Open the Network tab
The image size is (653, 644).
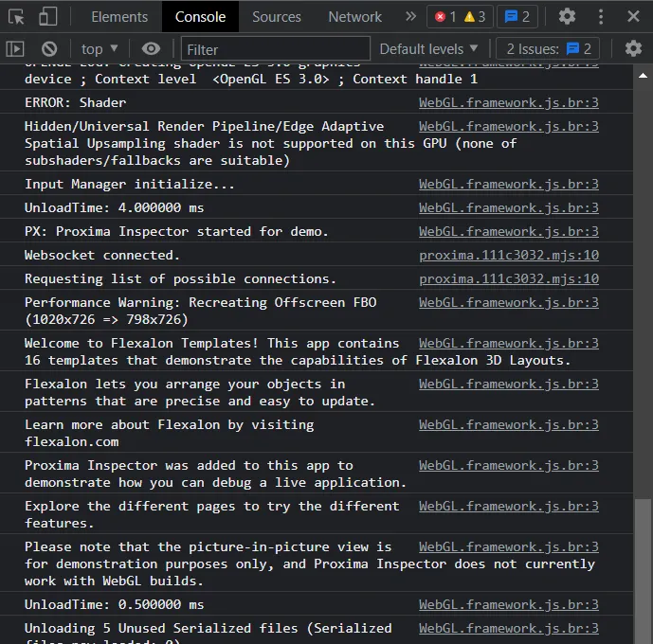click(x=354, y=17)
